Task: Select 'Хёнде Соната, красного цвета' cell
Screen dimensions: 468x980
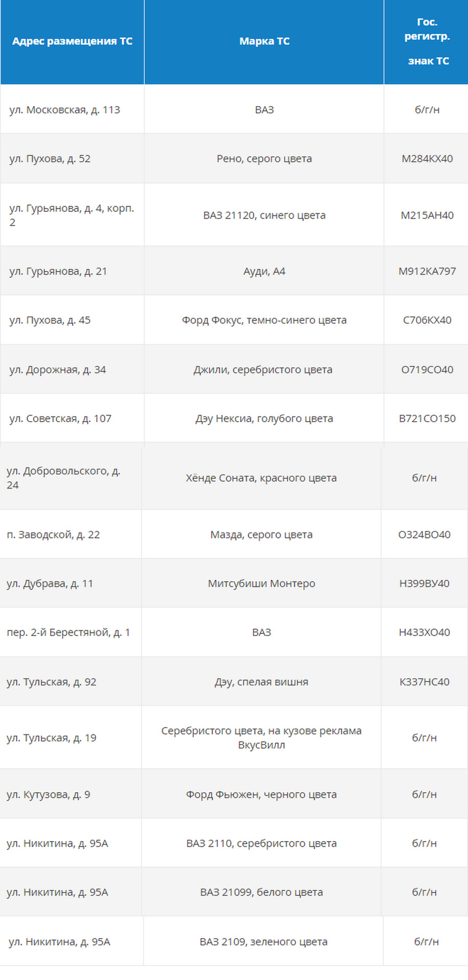Action: tap(261, 478)
